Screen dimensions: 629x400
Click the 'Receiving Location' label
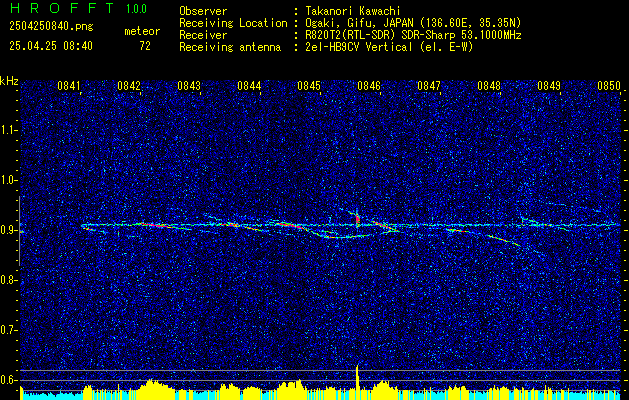233,23
